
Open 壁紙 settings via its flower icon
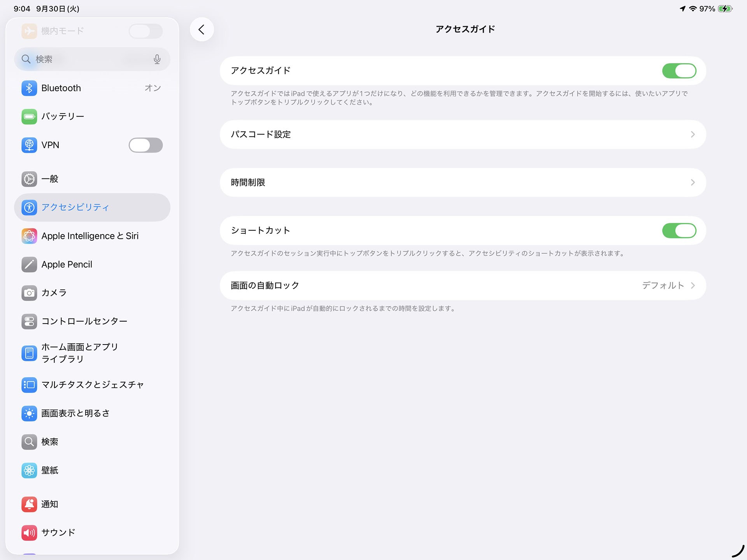coord(29,470)
